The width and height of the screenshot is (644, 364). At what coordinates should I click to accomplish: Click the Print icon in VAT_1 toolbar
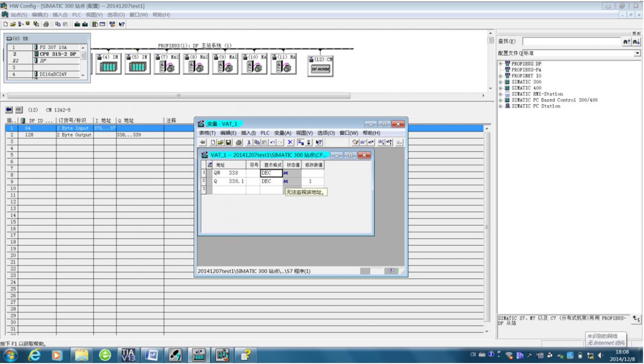pyautogui.click(x=239, y=142)
